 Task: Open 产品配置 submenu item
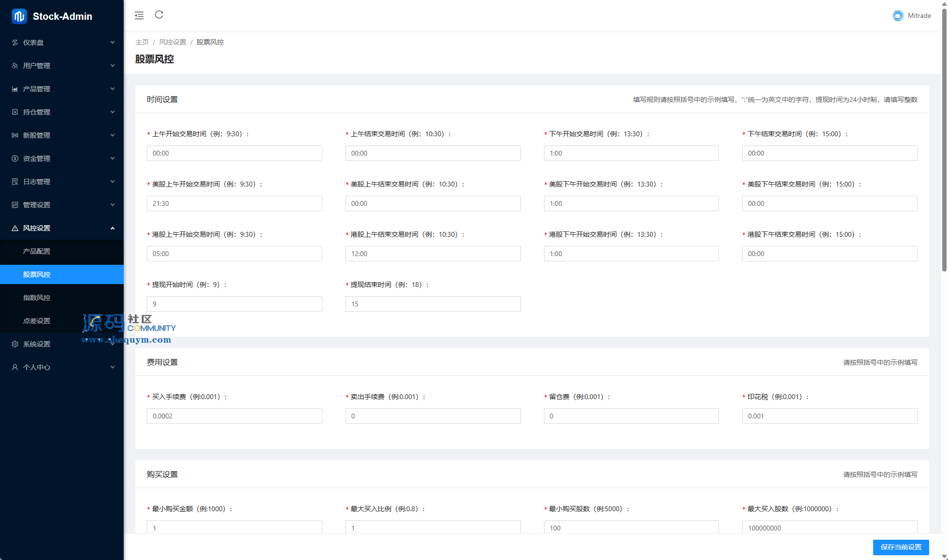37,251
